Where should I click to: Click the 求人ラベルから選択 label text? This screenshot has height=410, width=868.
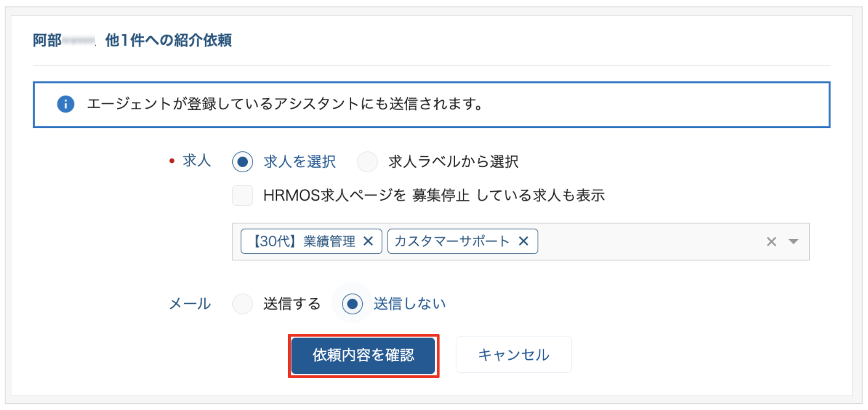(x=453, y=162)
